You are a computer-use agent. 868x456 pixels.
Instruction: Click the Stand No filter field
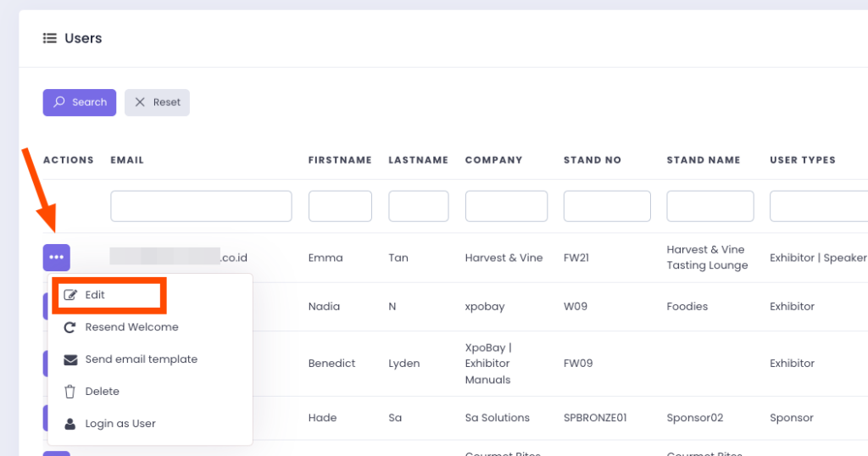(607, 206)
